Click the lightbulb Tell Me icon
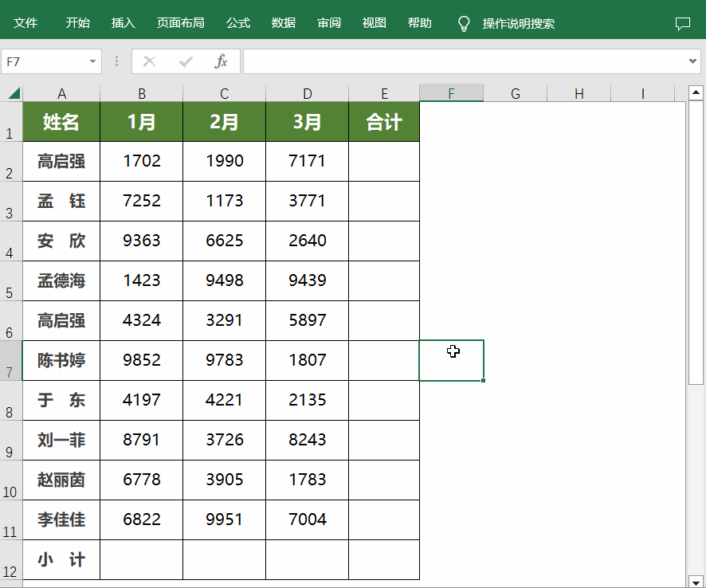The image size is (706, 588). 464,23
